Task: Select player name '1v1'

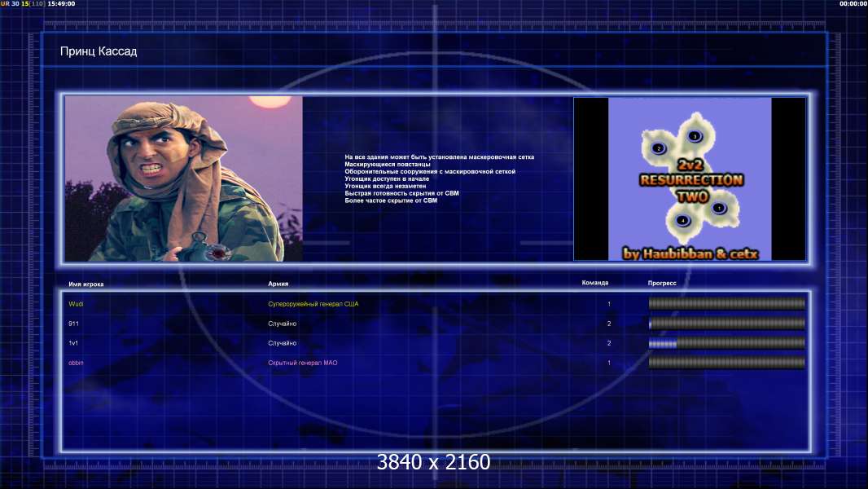Action: pos(73,343)
